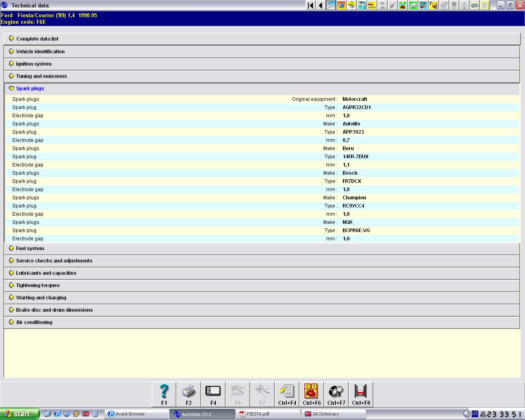
Task: Switch to Avant Browser in the taskbar
Action: point(136,414)
